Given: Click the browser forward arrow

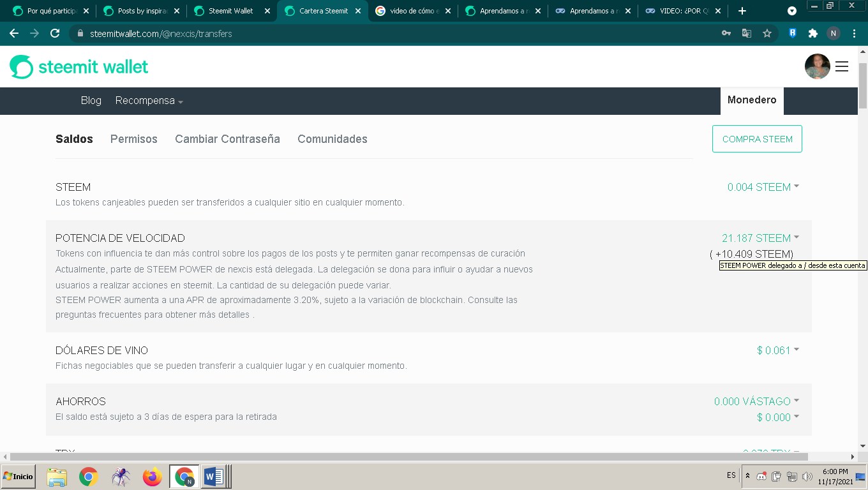Looking at the screenshot, I should (34, 33).
